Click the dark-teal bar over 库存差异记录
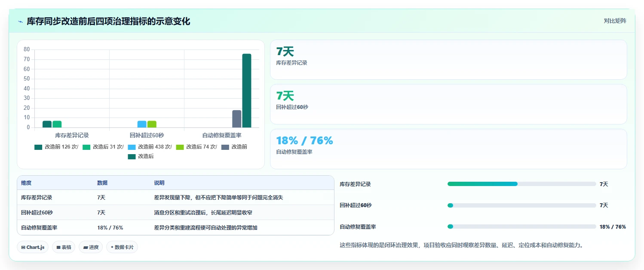Viewport: 644px width, 270px height. [x=47, y=124]
